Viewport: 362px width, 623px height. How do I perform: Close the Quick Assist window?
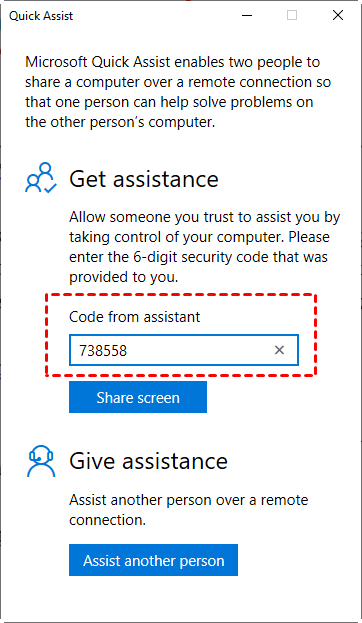point(338,15)
